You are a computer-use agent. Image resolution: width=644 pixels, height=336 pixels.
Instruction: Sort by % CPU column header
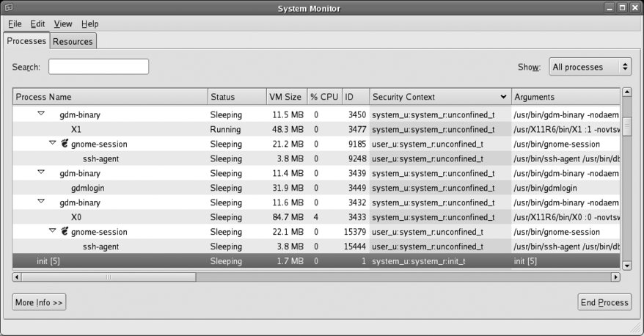[x=324, y=97]
